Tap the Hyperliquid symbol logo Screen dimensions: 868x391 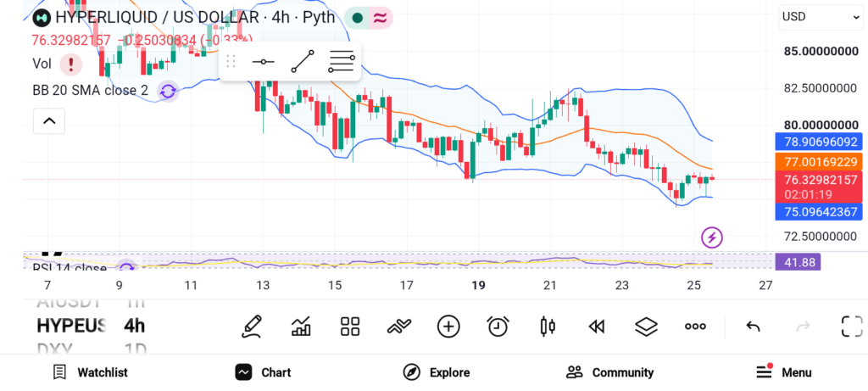(41, 17)
